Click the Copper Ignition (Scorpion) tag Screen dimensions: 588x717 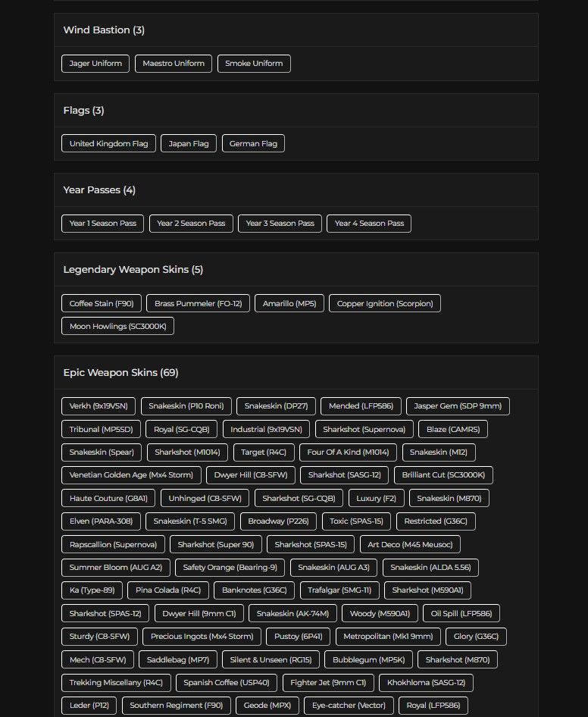point(384,304)
